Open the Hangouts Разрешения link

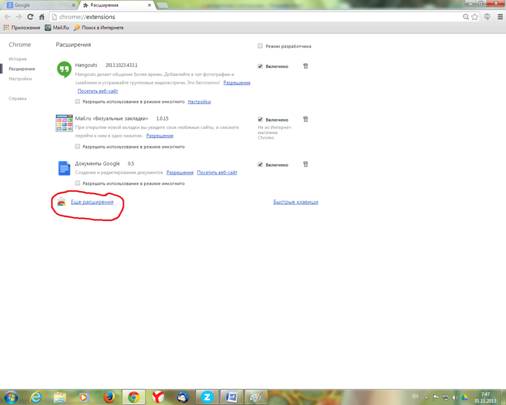[237, 83]
